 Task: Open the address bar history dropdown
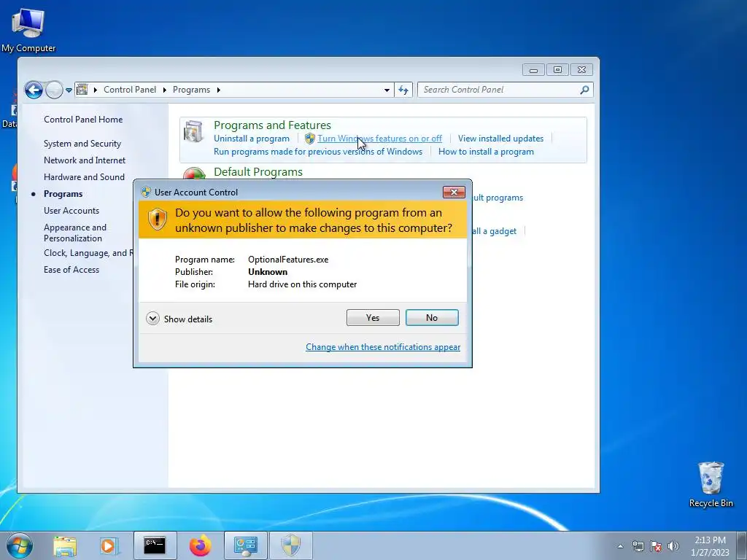click(387, 90)
